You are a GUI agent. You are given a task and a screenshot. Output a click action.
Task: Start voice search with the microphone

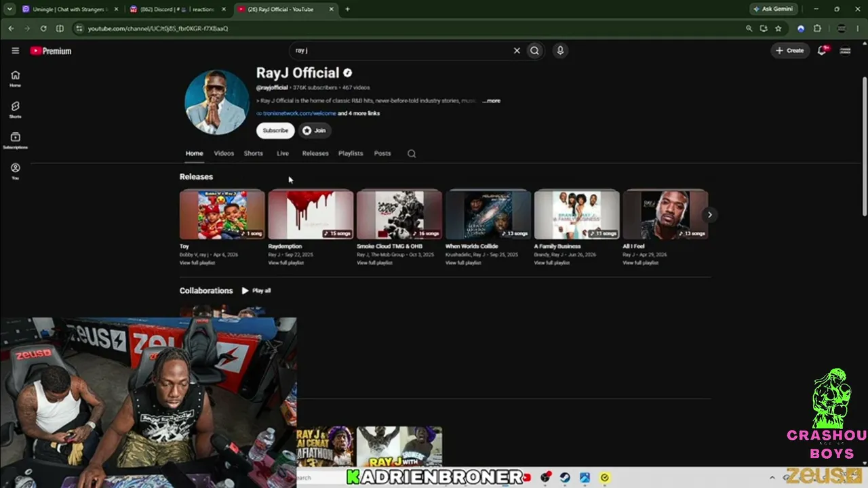pos(560,50)
